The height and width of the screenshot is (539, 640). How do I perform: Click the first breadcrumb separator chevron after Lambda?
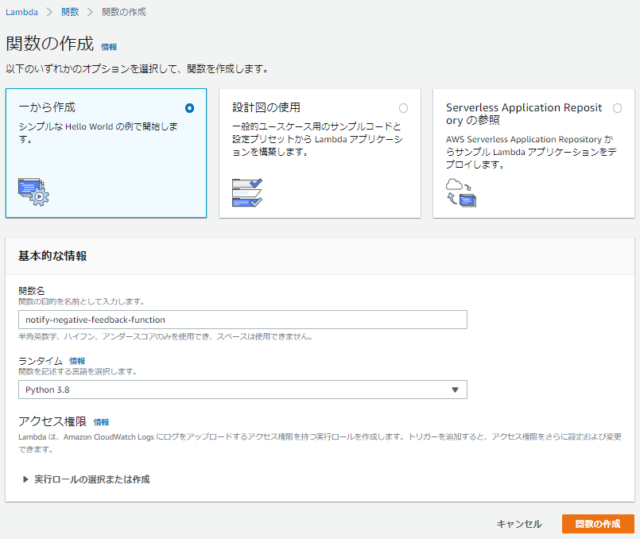click(x=49, y=12)
